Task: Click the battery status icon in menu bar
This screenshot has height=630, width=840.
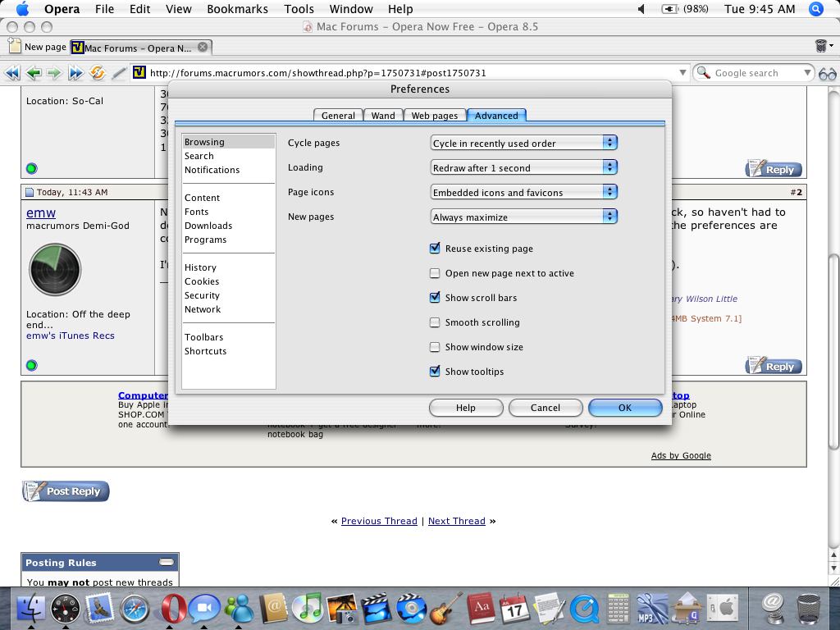Action: [x=669, y=8]
